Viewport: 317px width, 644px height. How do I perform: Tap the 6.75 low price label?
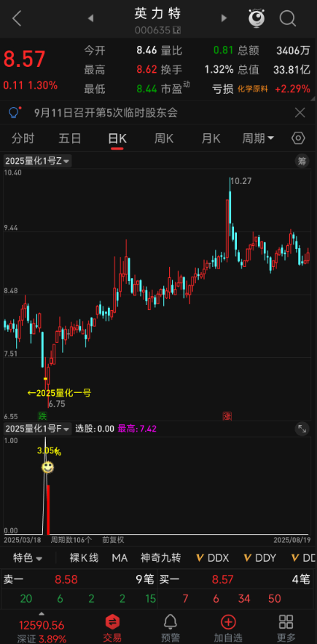click(57, 404)
